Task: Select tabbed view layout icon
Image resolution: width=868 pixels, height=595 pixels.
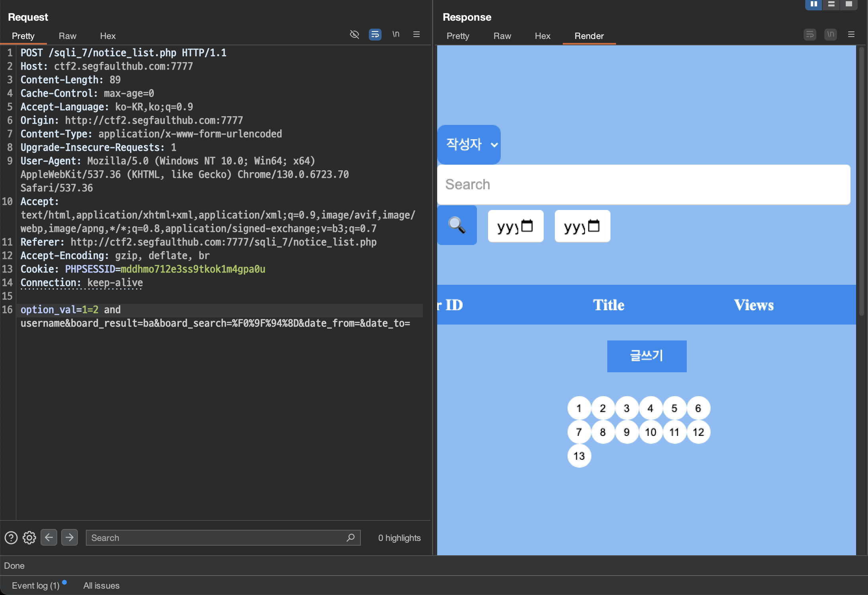Action: [x=849, y=4]
